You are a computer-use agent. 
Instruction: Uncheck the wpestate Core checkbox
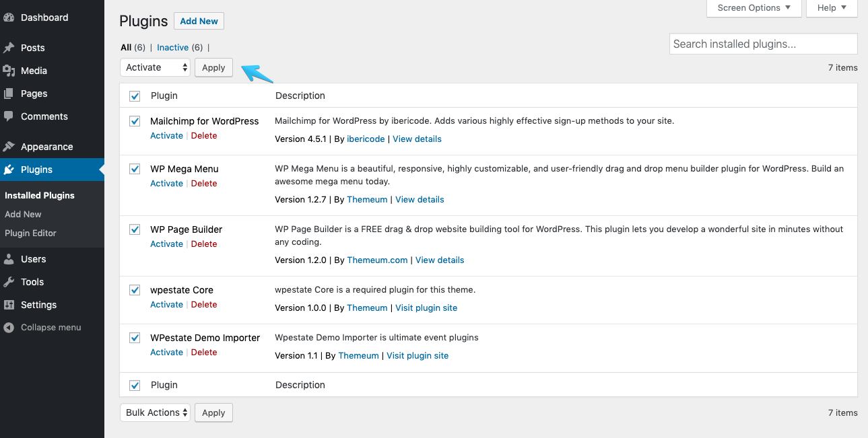[135, 290]
